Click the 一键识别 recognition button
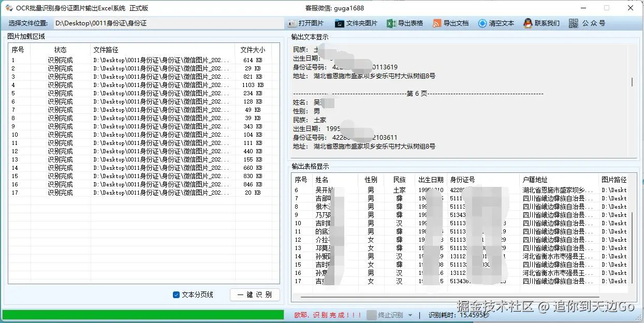The image size is (644, 323). (x=255, y=294)
